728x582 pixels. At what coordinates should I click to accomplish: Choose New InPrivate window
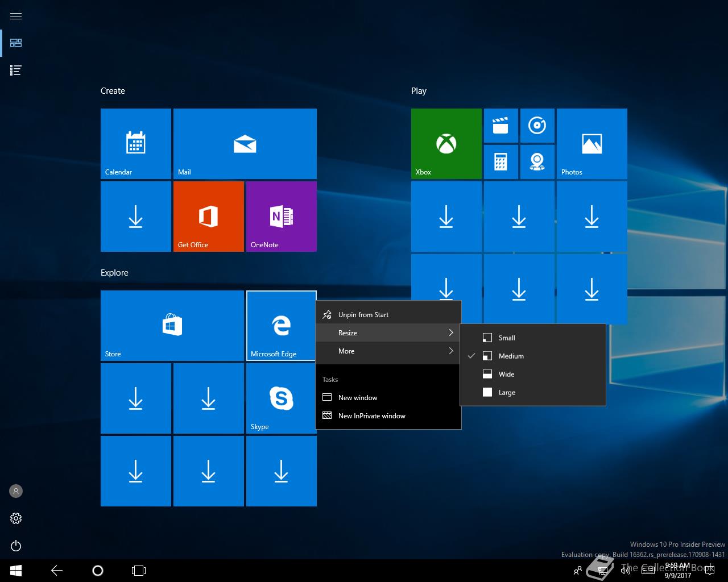[388, 415]
